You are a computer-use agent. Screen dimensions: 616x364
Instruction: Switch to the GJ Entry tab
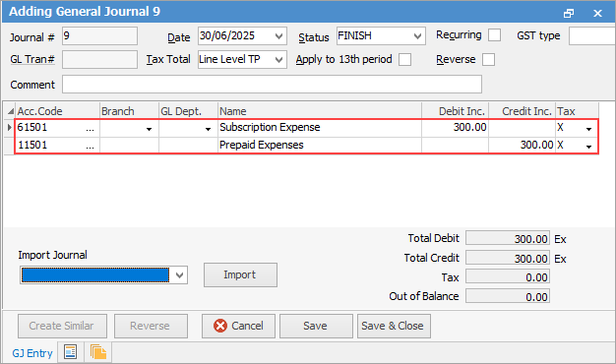[x=32, y=353]
